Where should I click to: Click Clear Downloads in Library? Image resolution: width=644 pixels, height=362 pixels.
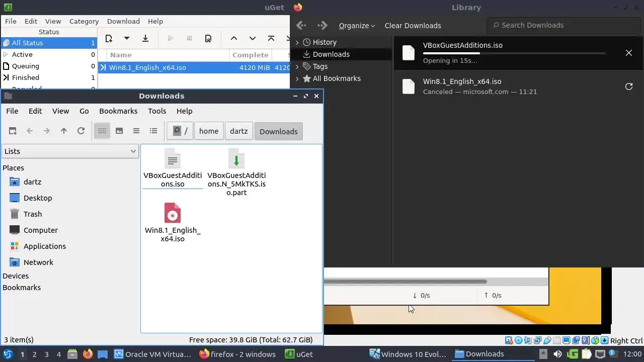pos(413,26)
